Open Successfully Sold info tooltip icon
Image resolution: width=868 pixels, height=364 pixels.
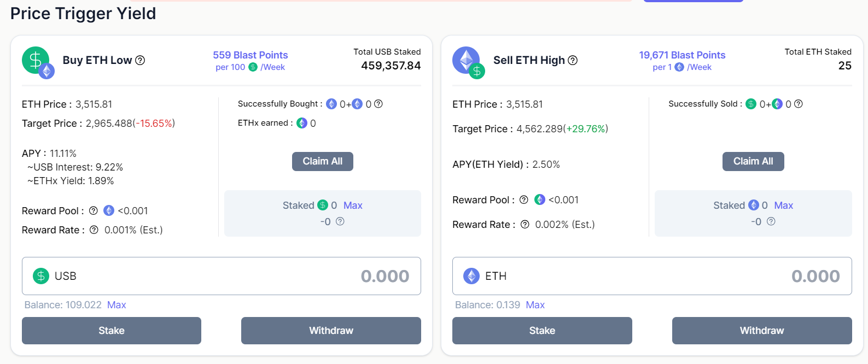pyautogui.click(x=799, y=104)
